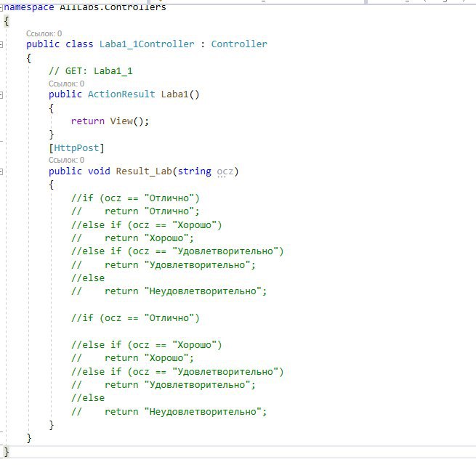Image resolution: width=476 pixels, height=470 pixels.
Task: Open 'Ссылок: 0' CodeLens above Result_Lab
Action: pos(66,160)
